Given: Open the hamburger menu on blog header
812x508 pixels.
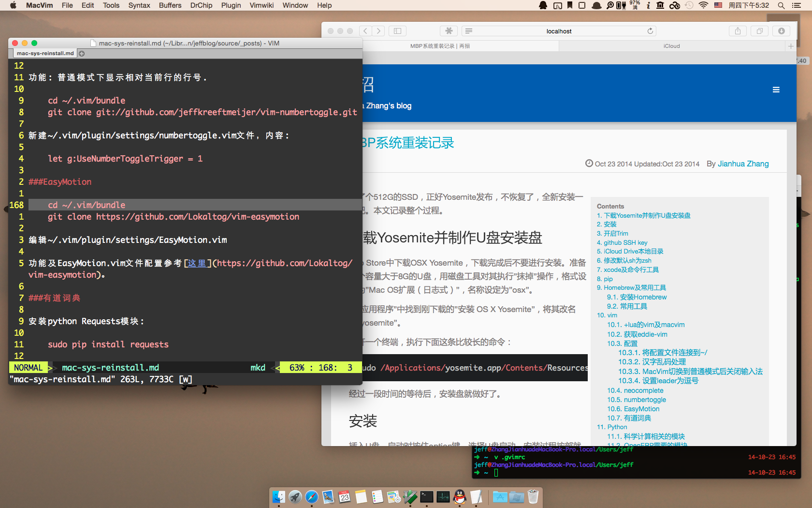Looking at the screenshot, I should point(776,90).
